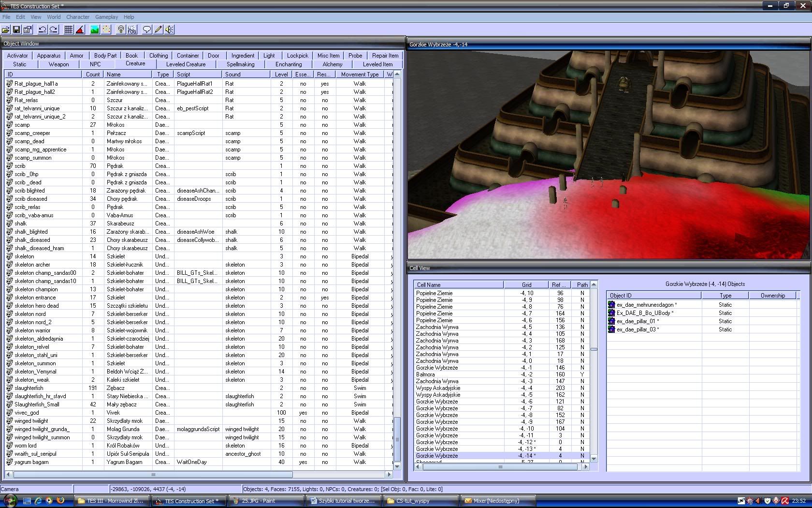Switch to 25.JPG - Paint taskbar window
812x508 pixels.
266,501
